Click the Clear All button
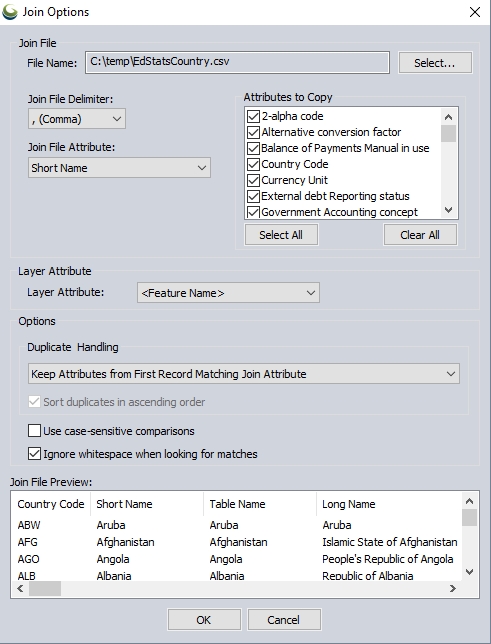This screenshot has width=491, height=644. 420,235
